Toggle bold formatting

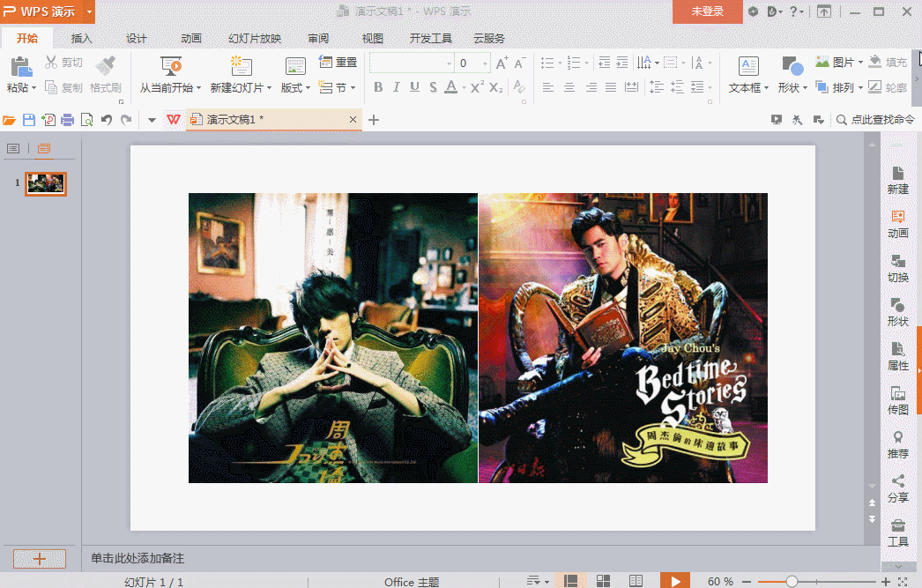[x=378, y=87]
